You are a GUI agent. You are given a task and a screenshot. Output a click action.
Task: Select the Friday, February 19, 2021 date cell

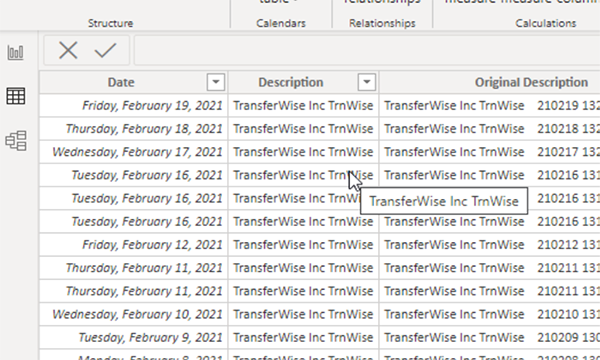[x=134, y=106]
